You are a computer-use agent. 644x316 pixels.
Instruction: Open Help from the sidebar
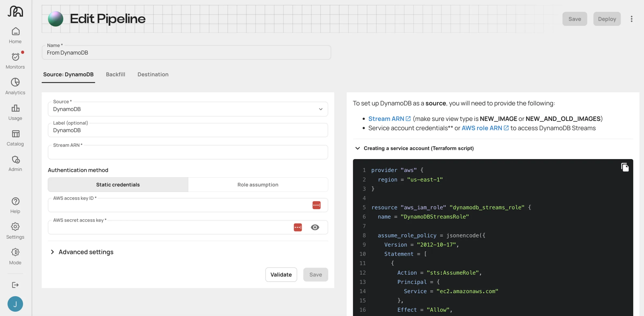[15, 206]
